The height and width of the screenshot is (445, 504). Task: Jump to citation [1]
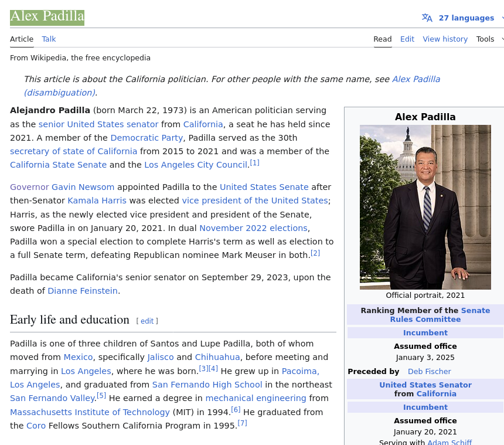click(x=254, y=162)
